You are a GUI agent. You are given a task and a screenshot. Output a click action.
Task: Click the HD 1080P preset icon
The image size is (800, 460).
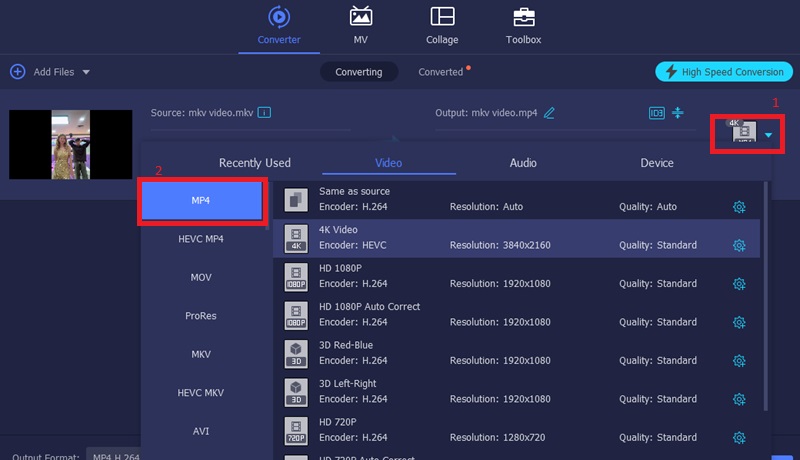(x=296, y=277)
